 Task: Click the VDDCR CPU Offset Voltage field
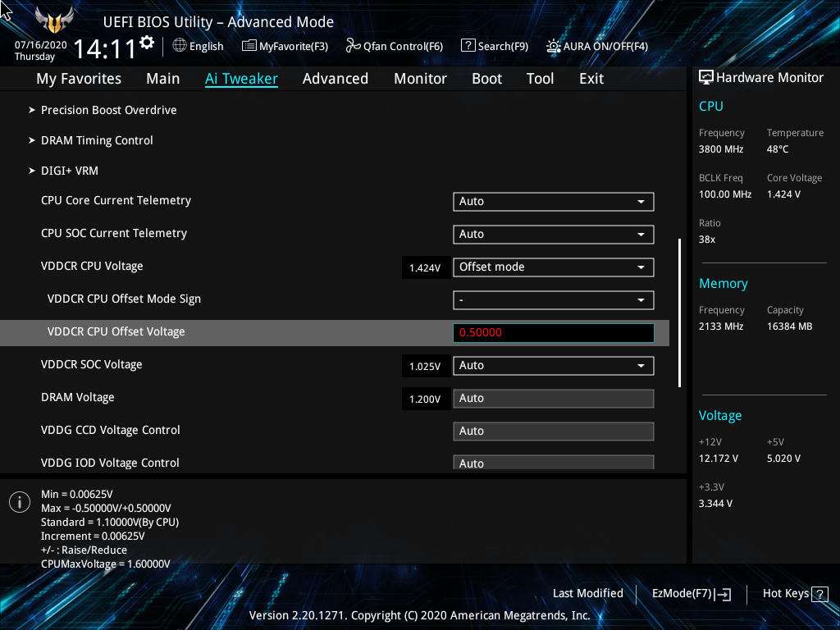pyautogui.click(x=554, y=333)
